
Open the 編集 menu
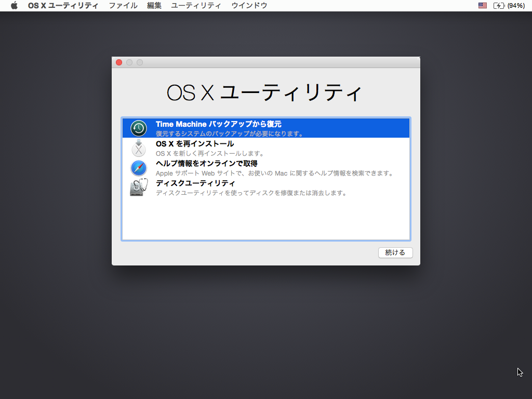coord(154,5)
